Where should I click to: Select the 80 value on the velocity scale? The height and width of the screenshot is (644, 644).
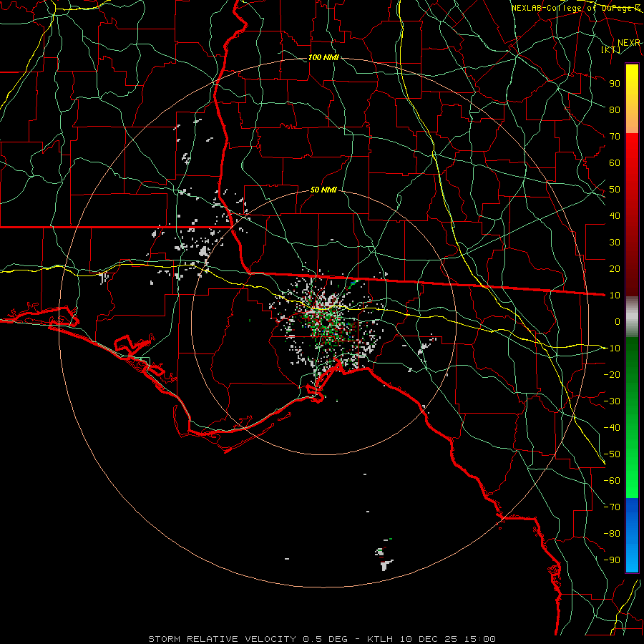point(615,109)
